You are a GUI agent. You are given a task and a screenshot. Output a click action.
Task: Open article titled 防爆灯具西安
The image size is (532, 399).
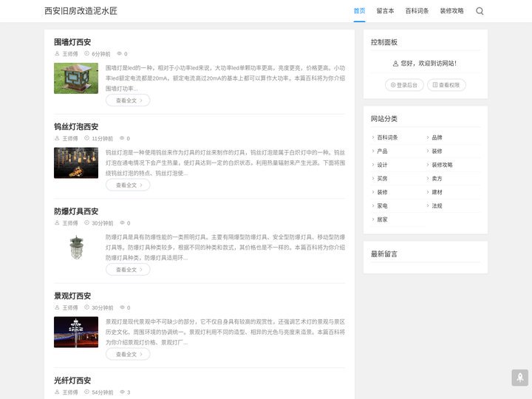coord(76,211)
